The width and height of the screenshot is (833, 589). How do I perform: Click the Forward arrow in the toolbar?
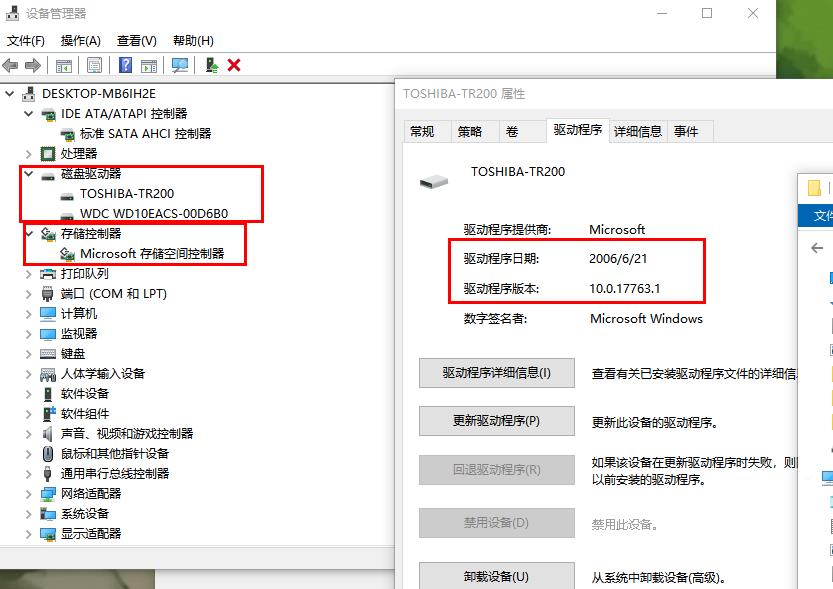point(33,65)
